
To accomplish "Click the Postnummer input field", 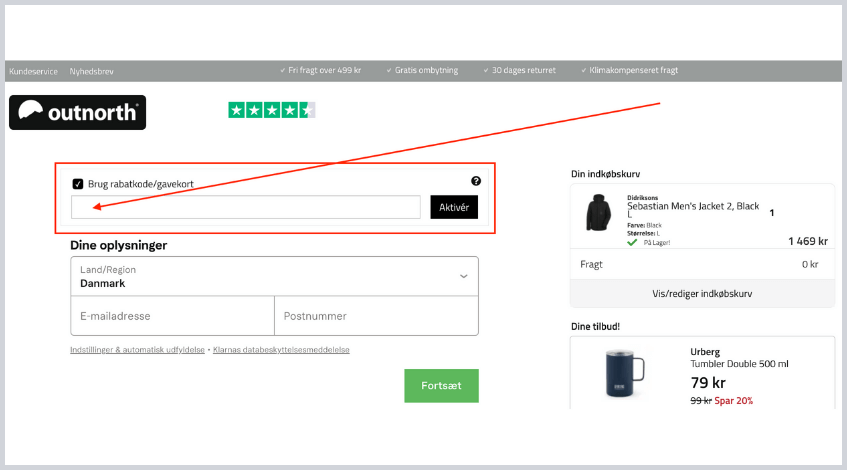I will (376, 316).
